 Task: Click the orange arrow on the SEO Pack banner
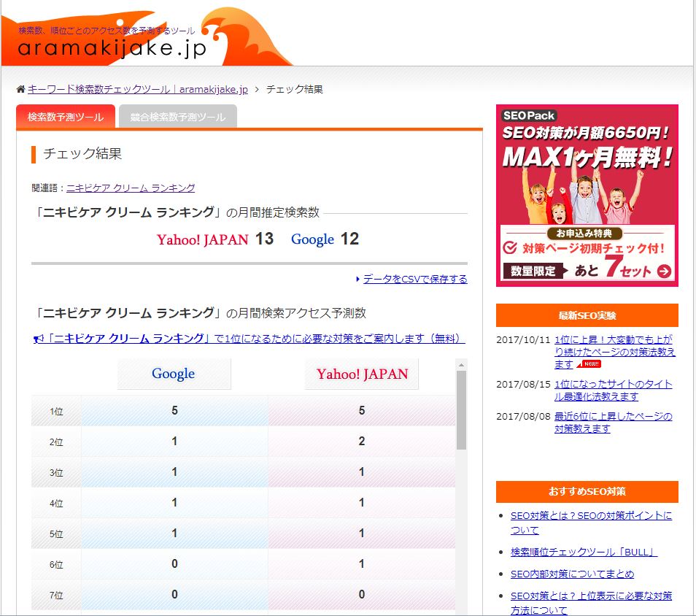point(665,272)
